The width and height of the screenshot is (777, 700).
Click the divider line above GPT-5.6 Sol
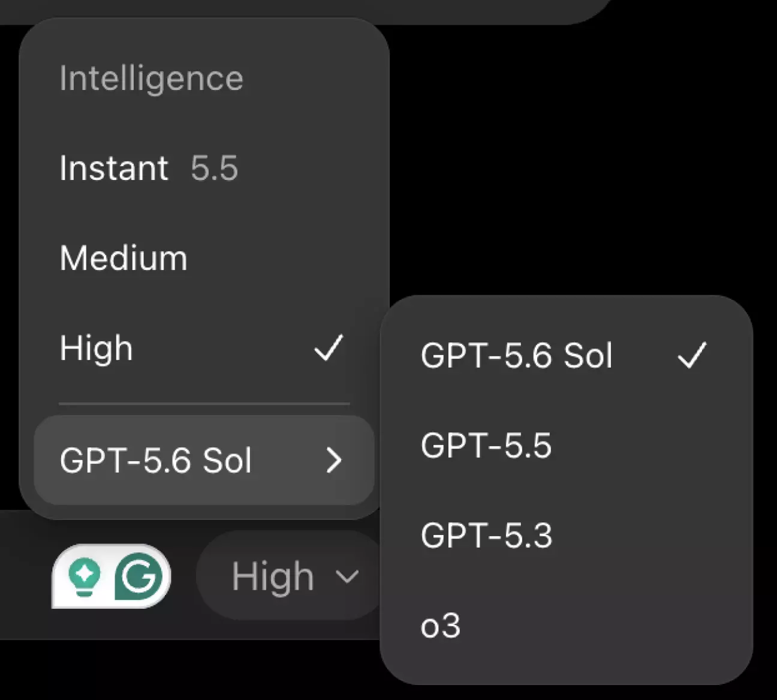(x=204, y=404)
